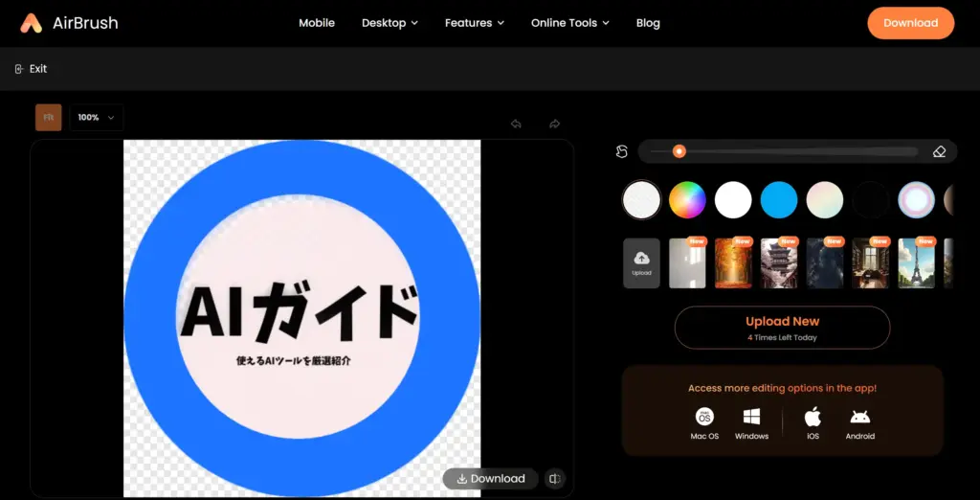Click the iOS Apple icon
Screen dimensions: 980x500
813,417
